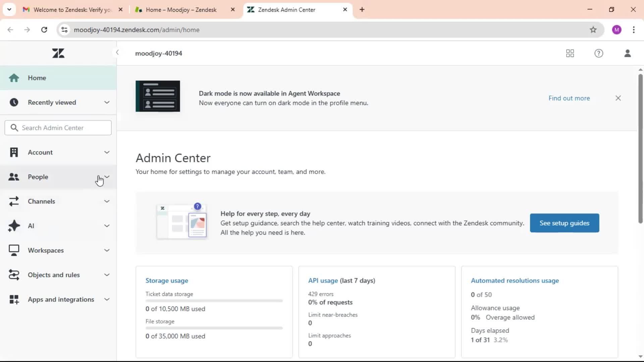Expand the Workspaces section chevron
This screenshot has height=362, width=644.
(107, 250)
